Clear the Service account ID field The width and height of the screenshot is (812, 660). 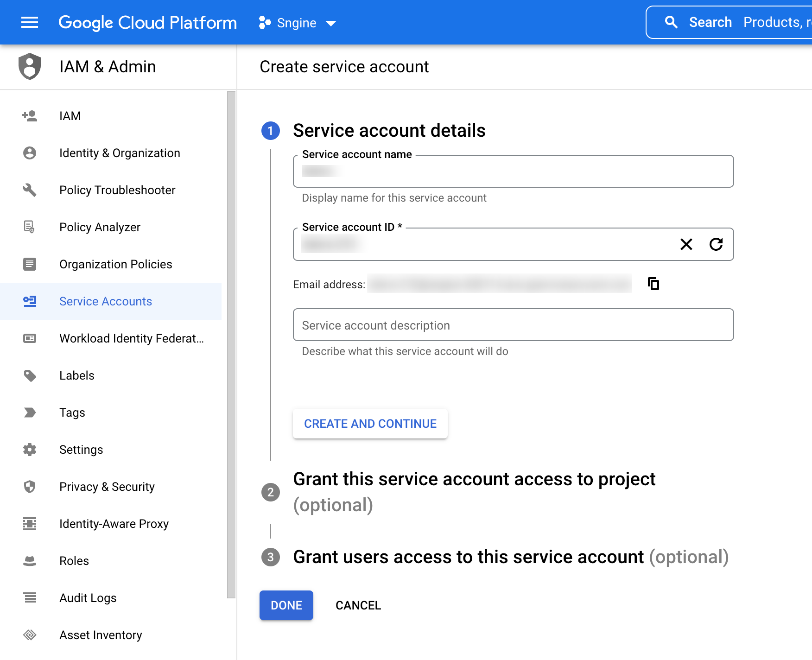[686, 244]
